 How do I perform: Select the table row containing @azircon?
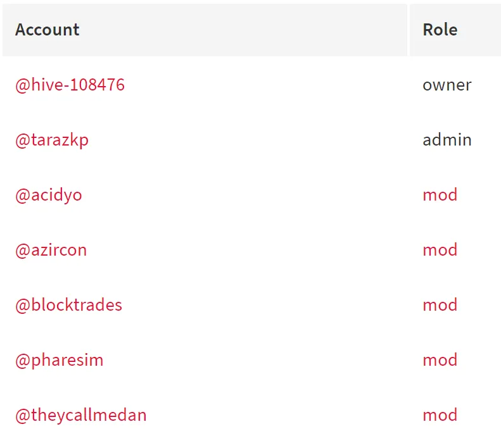[x=252, y=250]
